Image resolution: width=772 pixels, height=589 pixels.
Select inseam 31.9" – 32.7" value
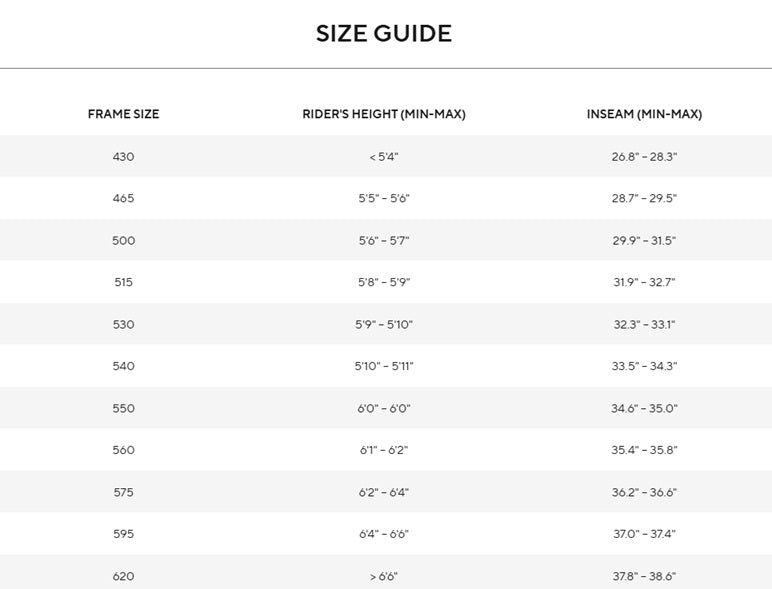coord(644,282)
